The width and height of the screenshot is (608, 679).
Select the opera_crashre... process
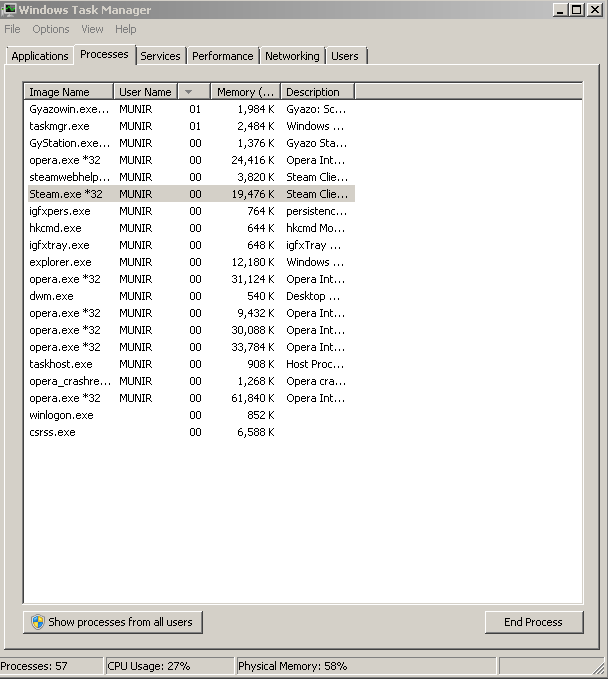[x=191, y=381]
